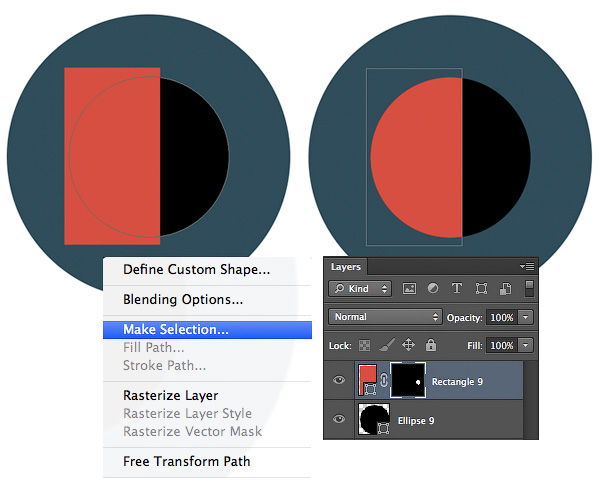Open Fill slider arrow
600x494 pixels.
[526, 346]
